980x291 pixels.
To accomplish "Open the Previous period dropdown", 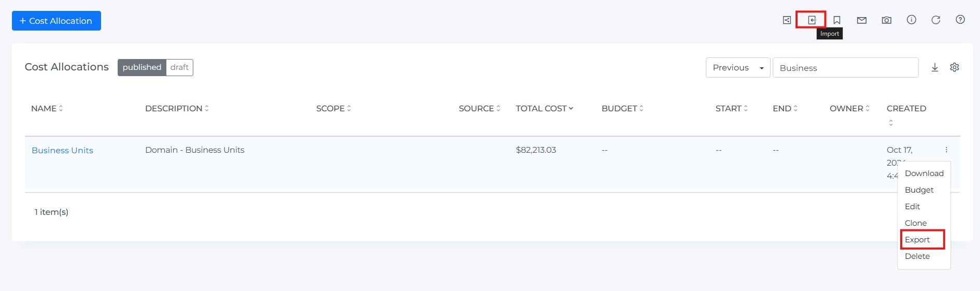I will pyautogui.click(x=738, y=68).
